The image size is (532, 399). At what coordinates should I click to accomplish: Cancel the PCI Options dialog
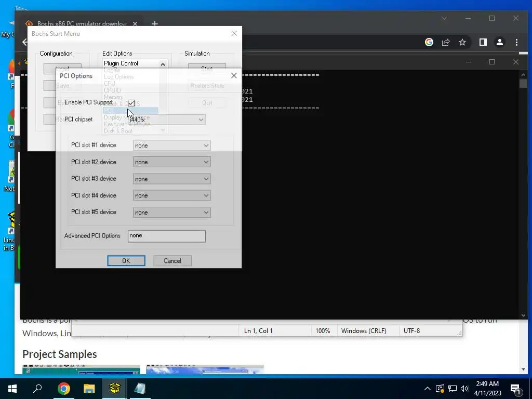172,261
